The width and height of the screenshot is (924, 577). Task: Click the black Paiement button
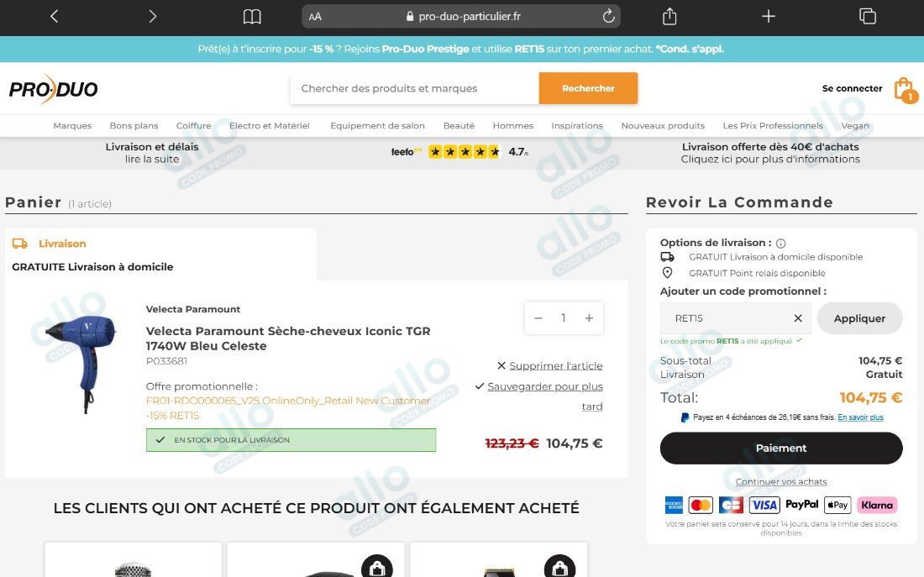click(x=781, y=448)
